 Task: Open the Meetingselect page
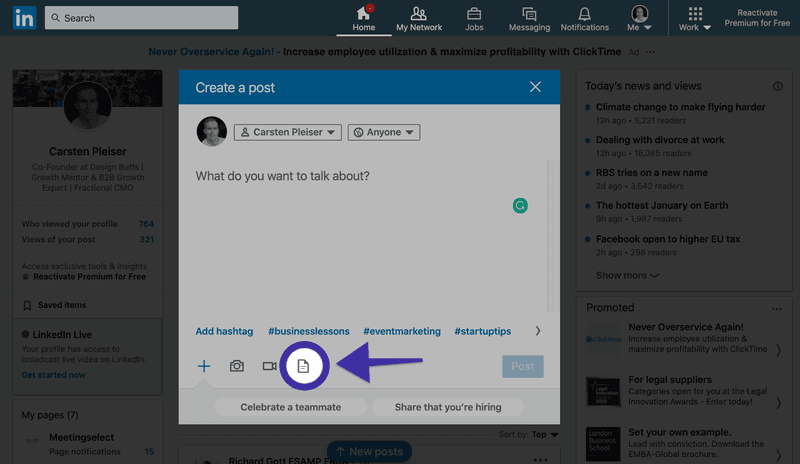pos(82,437)
